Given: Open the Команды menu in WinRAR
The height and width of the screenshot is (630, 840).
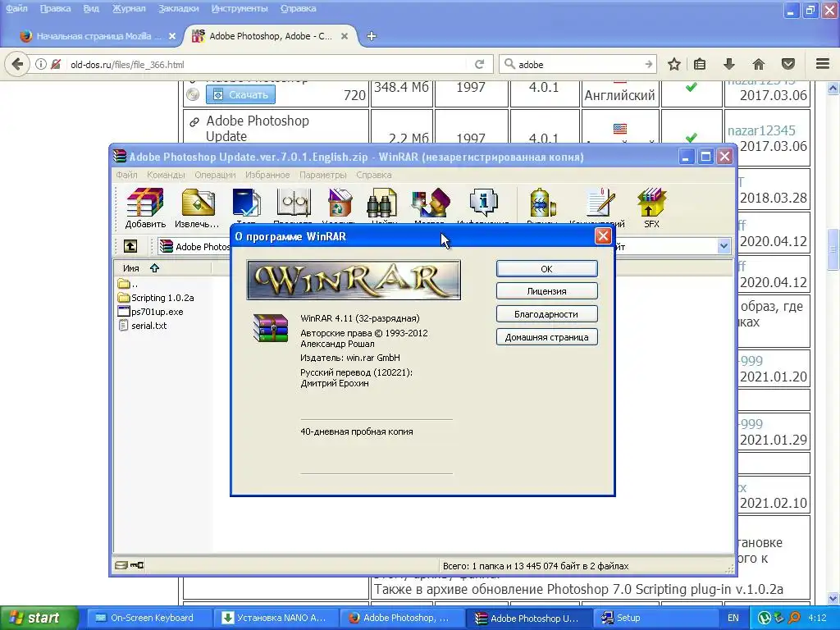Looking at the screenshot, I should (166, 175).
